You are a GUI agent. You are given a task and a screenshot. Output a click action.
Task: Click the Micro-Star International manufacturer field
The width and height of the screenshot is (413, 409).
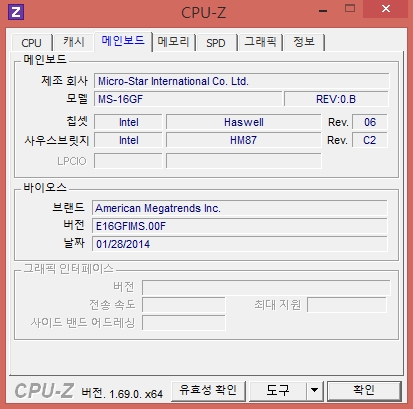click(241, 81)
